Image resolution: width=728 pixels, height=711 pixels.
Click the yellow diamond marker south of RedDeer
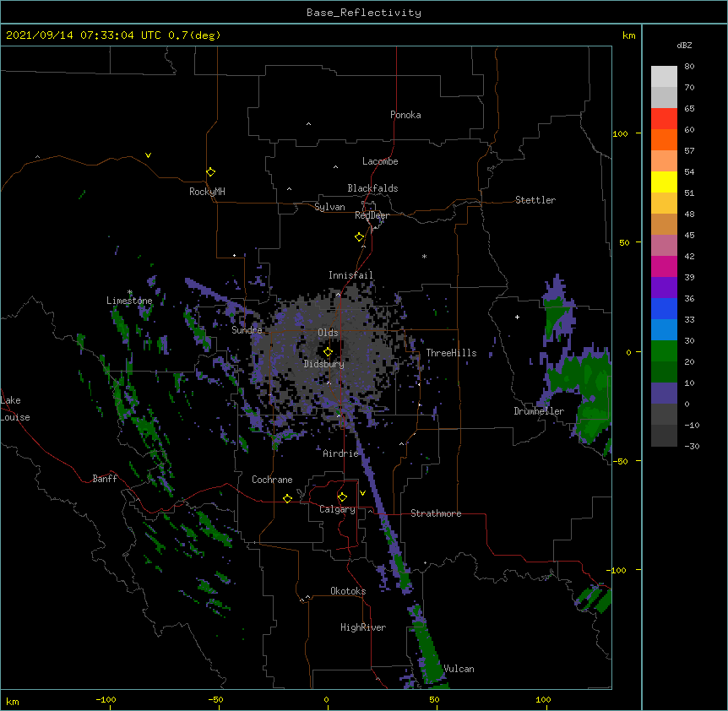point(359,237)
